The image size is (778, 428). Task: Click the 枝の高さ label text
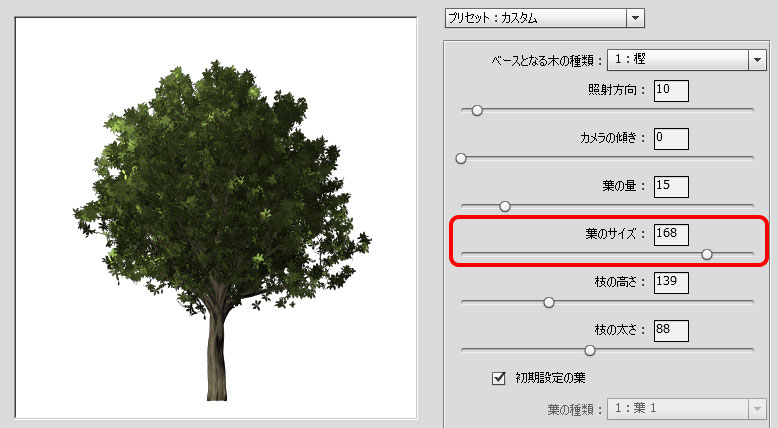(621, 282)
